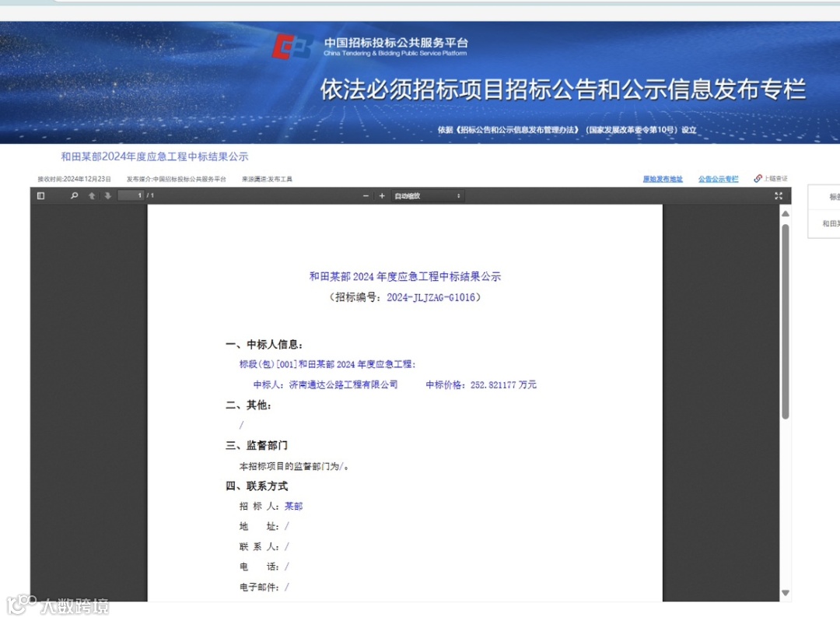This screenshot has height=621, width=840.
Task: Click the 电子邮件 field label
Action: pos(259,588)
